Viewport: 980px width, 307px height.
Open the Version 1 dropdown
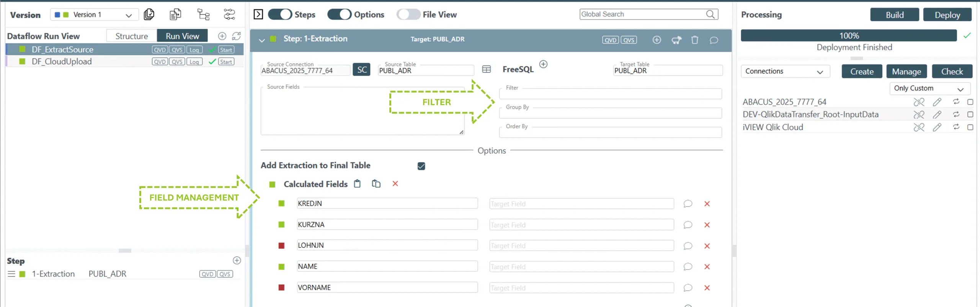pyautogui.click(x=94, y=15)
